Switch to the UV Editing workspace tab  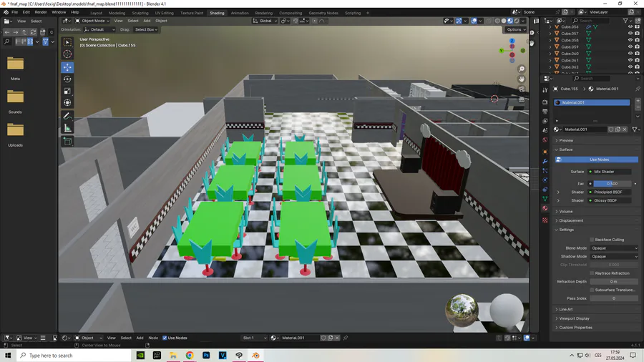click(165, 13)
